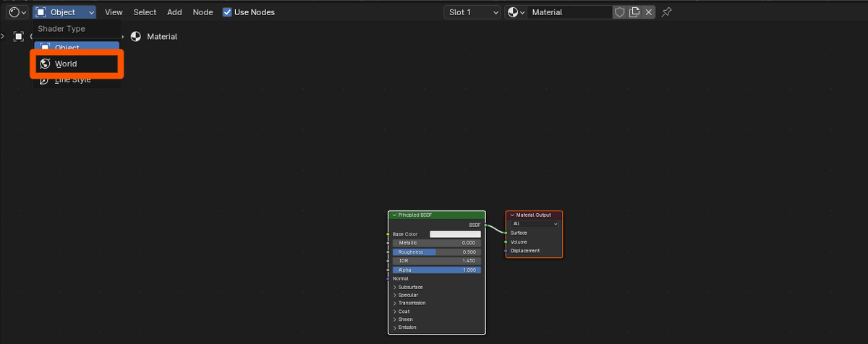This screenshot has width=868, height=344.
Task: Expand the breadcrumb arrow at left edge
Action: (x=4, y=36)
